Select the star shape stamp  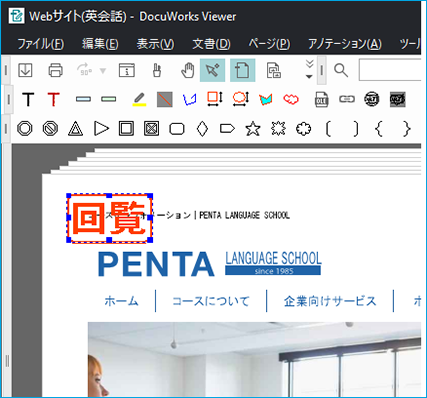253,128
